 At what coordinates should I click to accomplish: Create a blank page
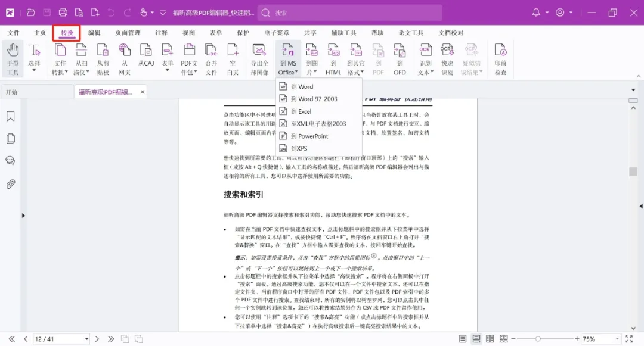(233, 60)
